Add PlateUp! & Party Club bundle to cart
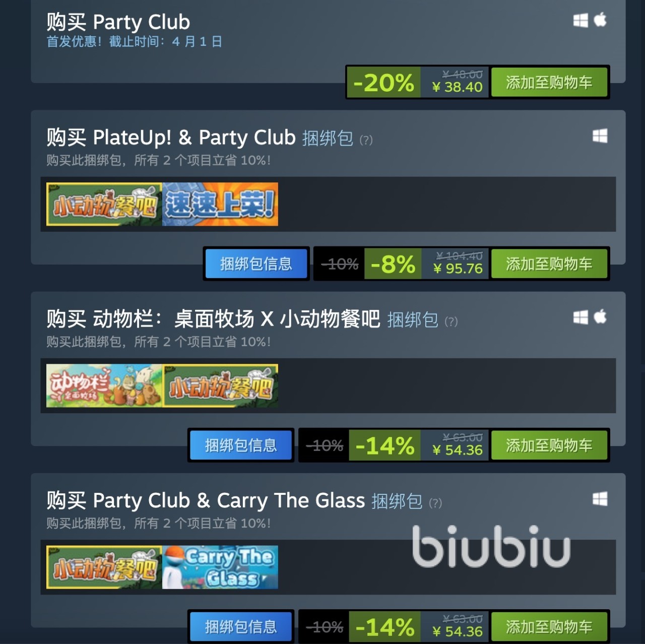Image resolution: width=645 pixels, height=644 pixels. (549, 264)
